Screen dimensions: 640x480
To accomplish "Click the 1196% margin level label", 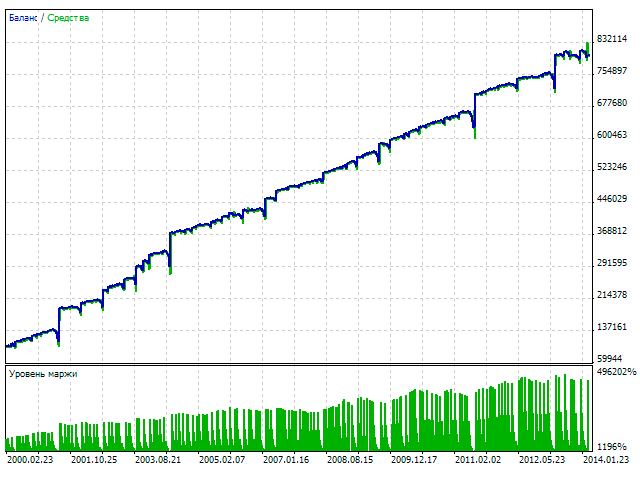I will click(612, 447).
